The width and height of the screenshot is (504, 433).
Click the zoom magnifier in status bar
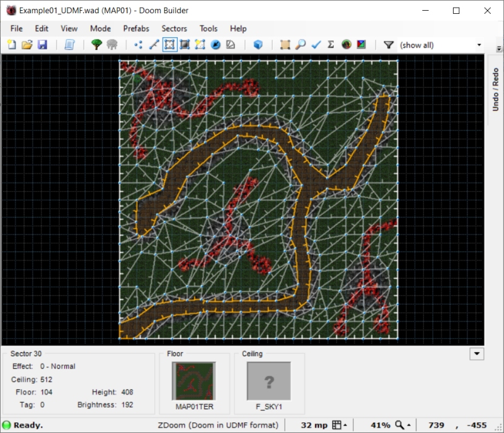point(399,425)
